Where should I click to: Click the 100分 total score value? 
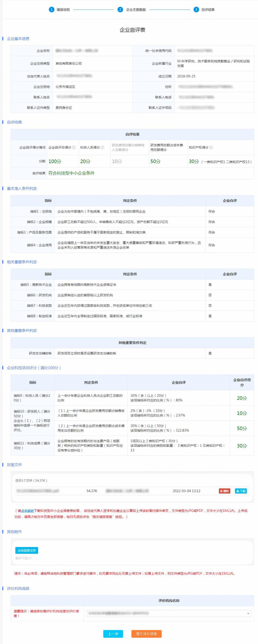pyautogui.click(x=55, y=161)
